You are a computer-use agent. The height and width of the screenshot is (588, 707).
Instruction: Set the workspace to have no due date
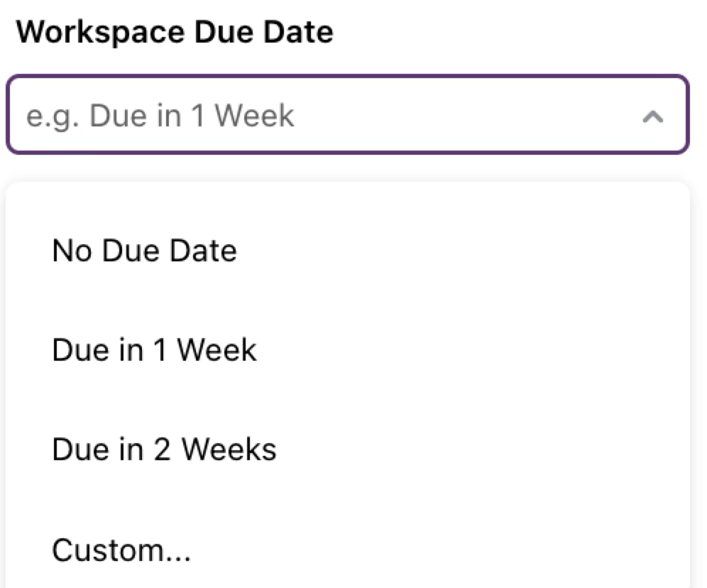pos(144,251)
